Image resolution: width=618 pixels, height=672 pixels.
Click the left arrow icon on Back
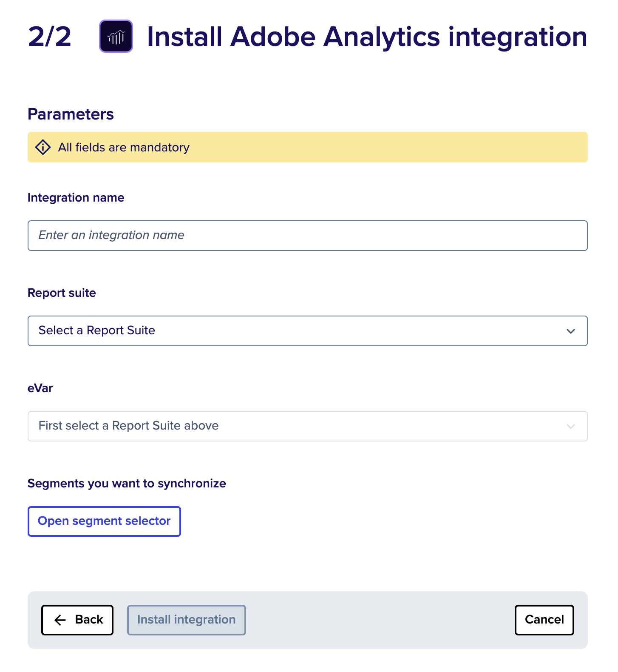(x=60, y=620)
